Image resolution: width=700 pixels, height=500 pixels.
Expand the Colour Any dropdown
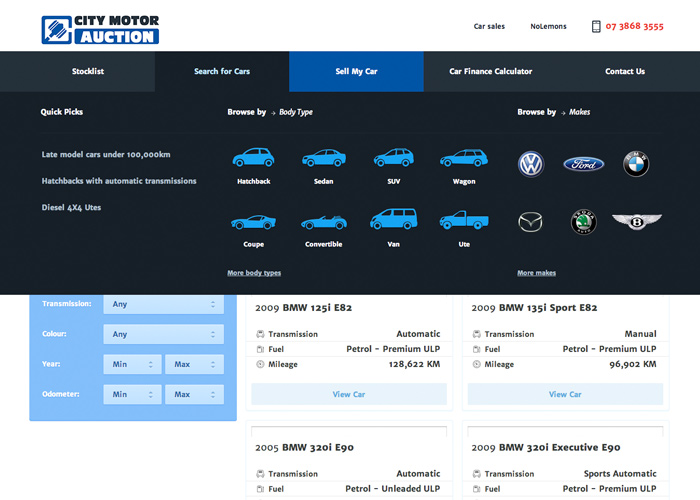click(x=163, y=334)
